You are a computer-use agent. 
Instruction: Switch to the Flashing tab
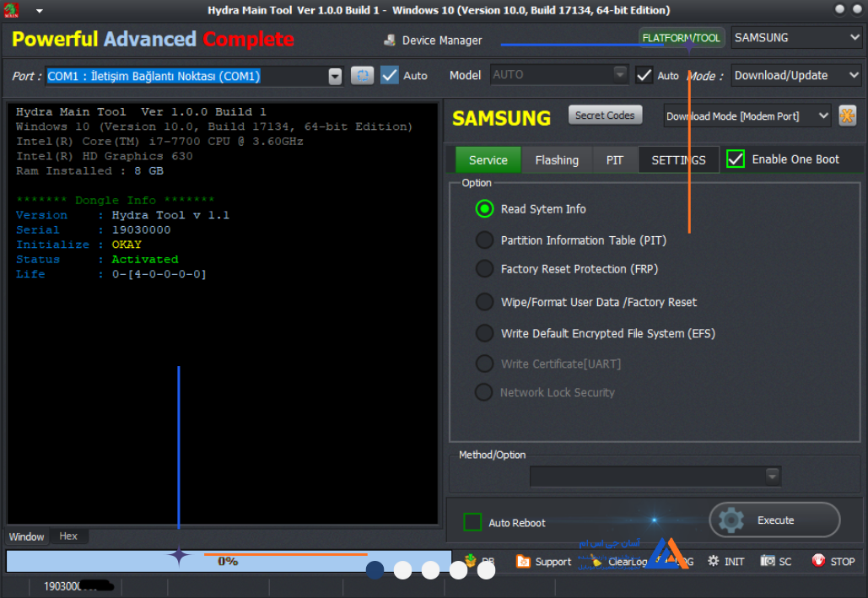click(x=557, y=160)
